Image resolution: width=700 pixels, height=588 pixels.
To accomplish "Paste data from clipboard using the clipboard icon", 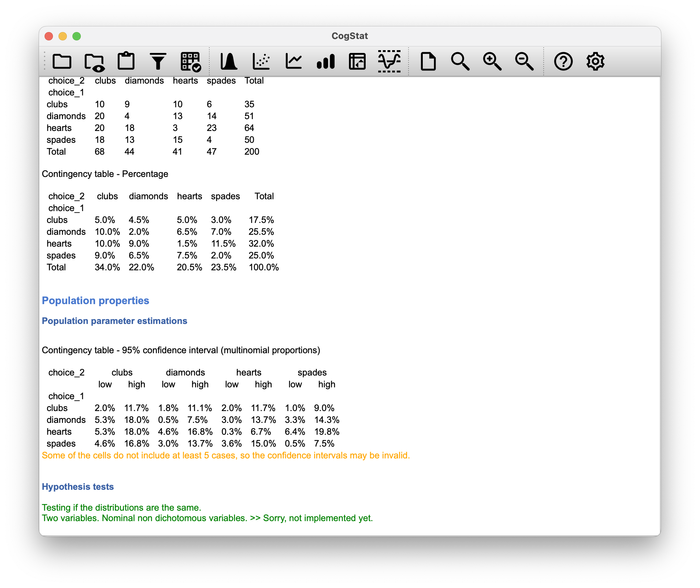I will pos(126,62).
